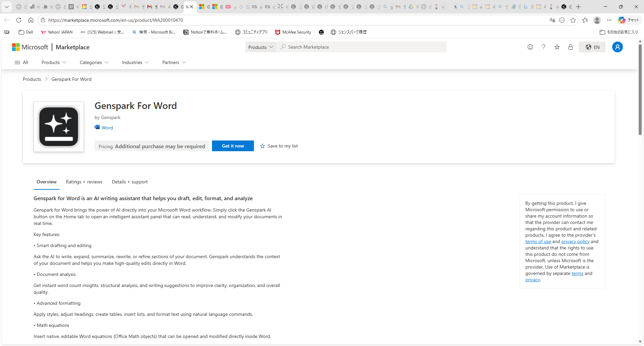This screenshot has width=644, height=346.
Task: Open the All hamburger menu
Action: tap(21, 62)
